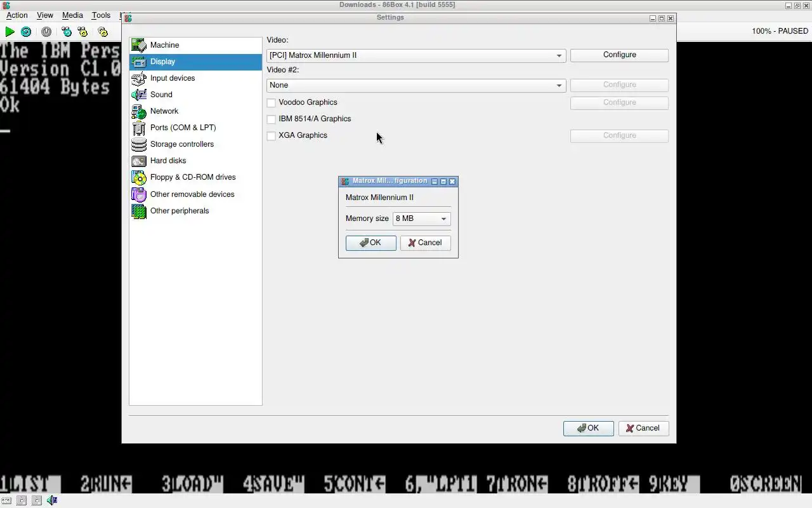
Task: Click the first status bar cassette icon
Action: point(6,500)
